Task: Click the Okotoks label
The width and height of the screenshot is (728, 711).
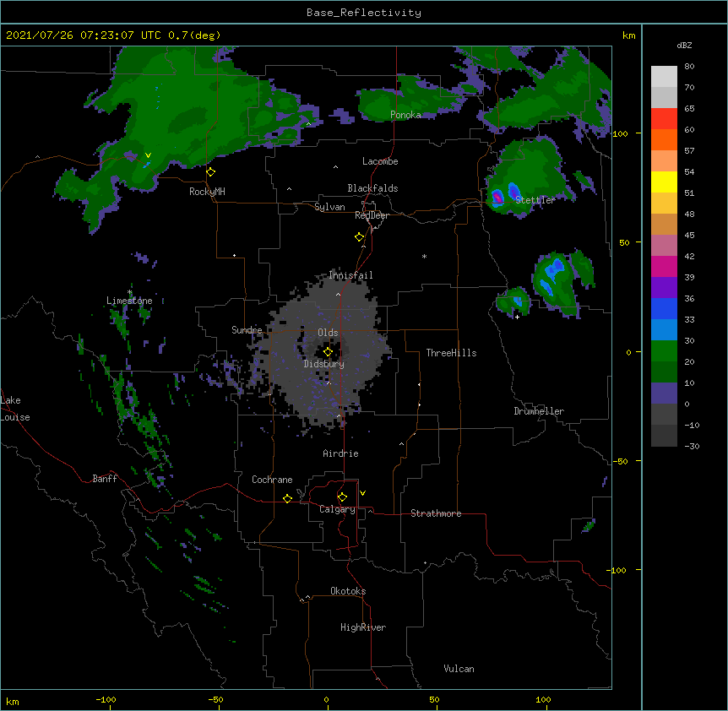Action: coord(348,591)
